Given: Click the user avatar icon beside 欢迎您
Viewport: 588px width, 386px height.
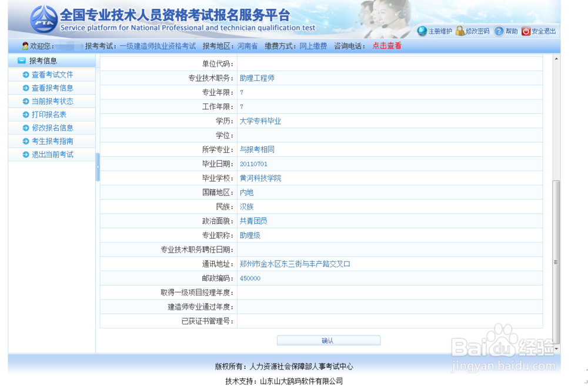Looking at the screenshot, I should coord(24,46).
